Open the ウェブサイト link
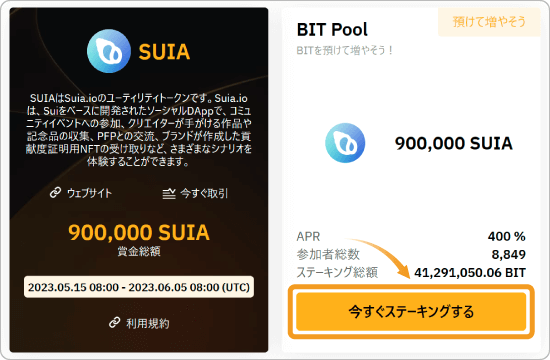 89,193
